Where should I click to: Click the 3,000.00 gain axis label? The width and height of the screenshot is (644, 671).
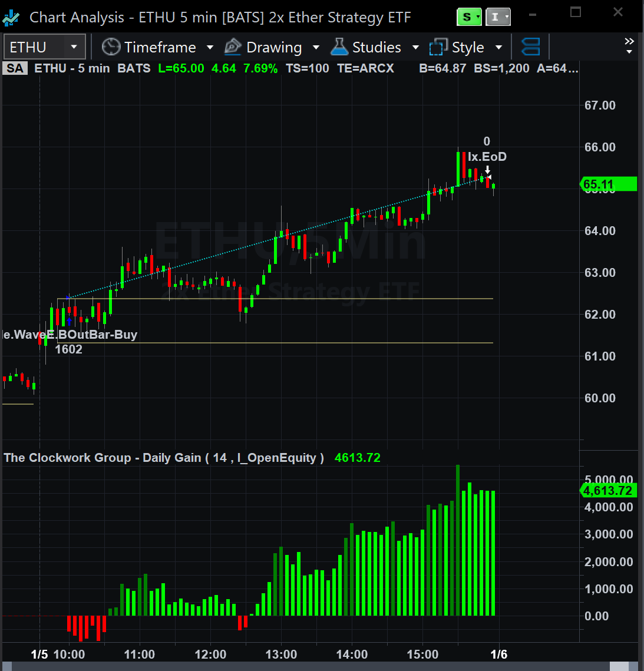click(609, 534)
